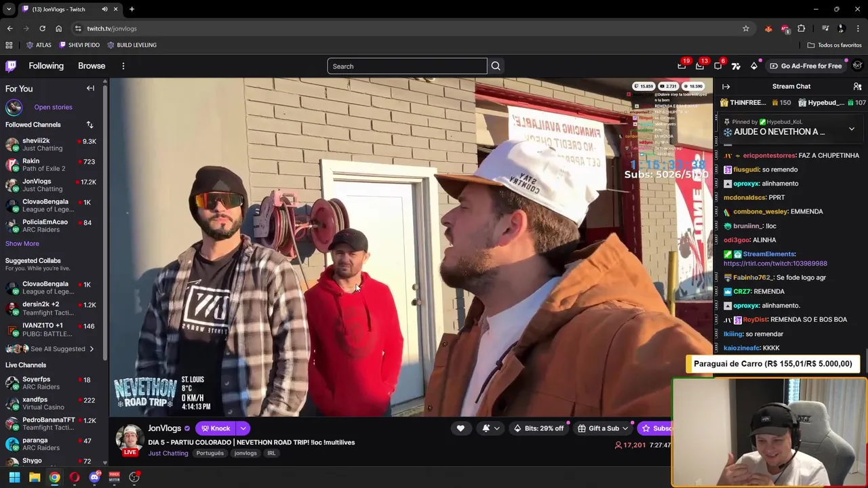Expand the pinned chat message chevron

point(852,128)
